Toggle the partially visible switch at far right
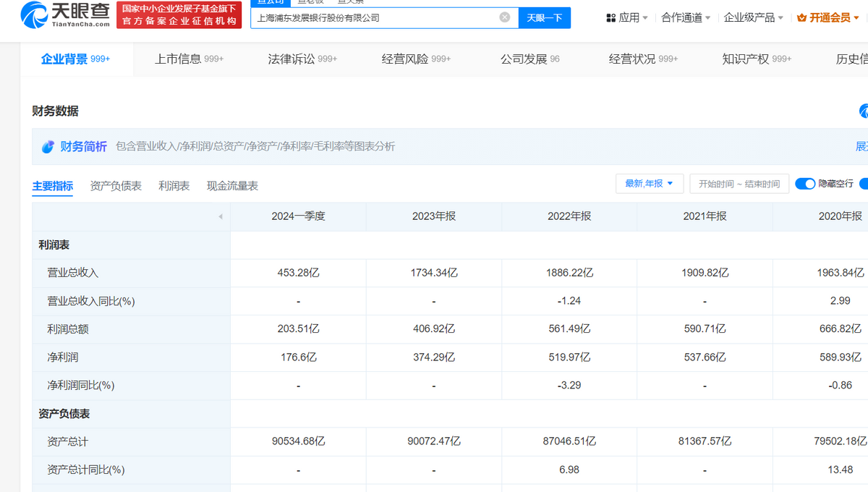The width and height of the screenshot is (868, 492). coord(864,184)
